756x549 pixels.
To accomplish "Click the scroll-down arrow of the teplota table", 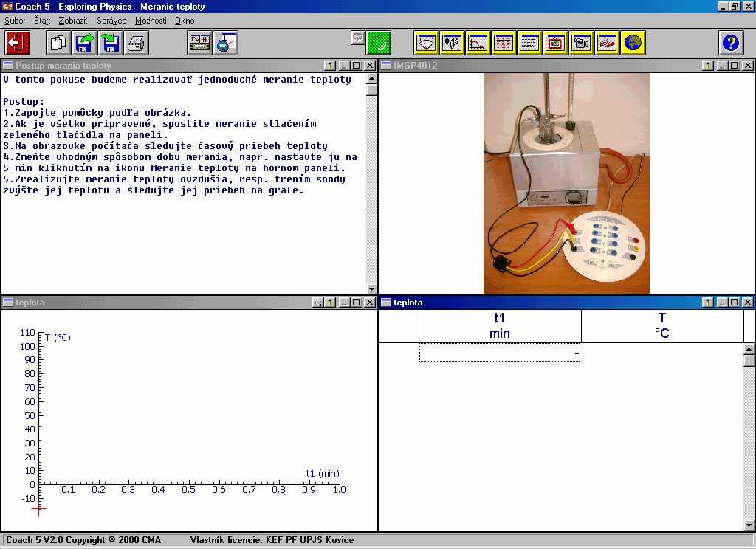I will coord(749,525).
